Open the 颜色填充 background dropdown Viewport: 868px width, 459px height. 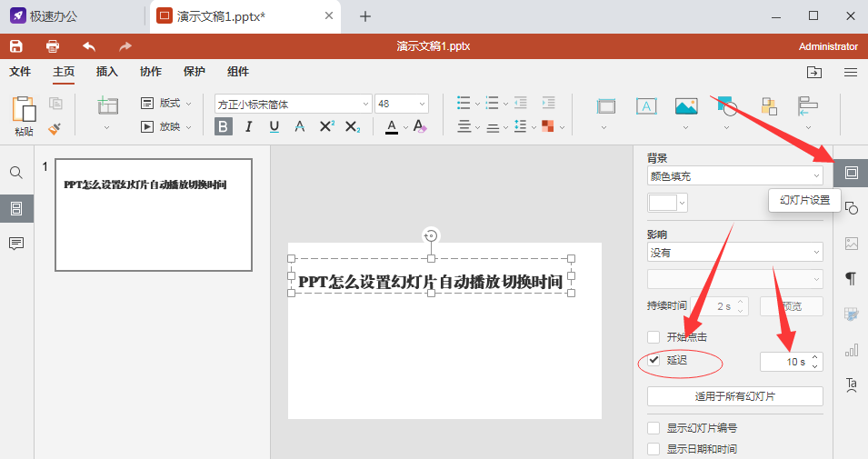tap(734, 175)
